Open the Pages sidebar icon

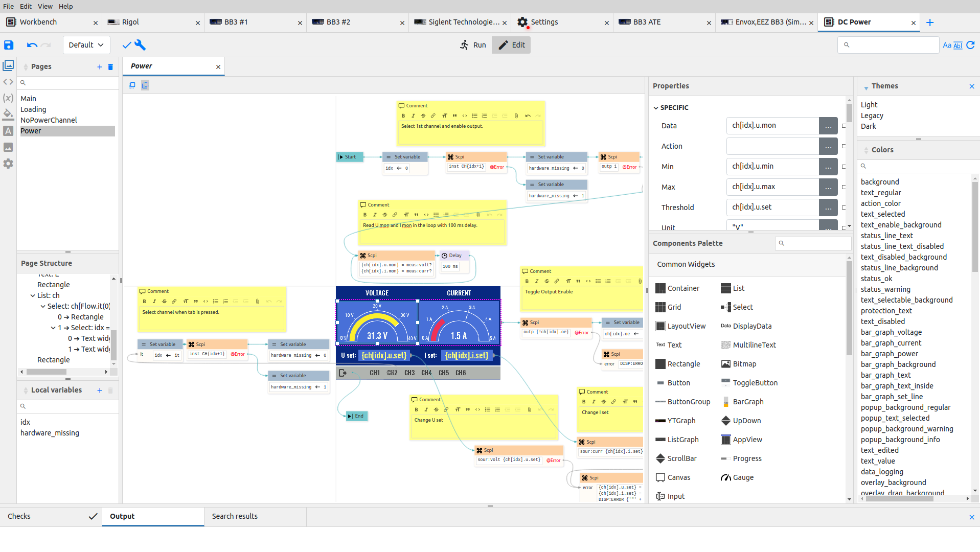pos(8,65)
